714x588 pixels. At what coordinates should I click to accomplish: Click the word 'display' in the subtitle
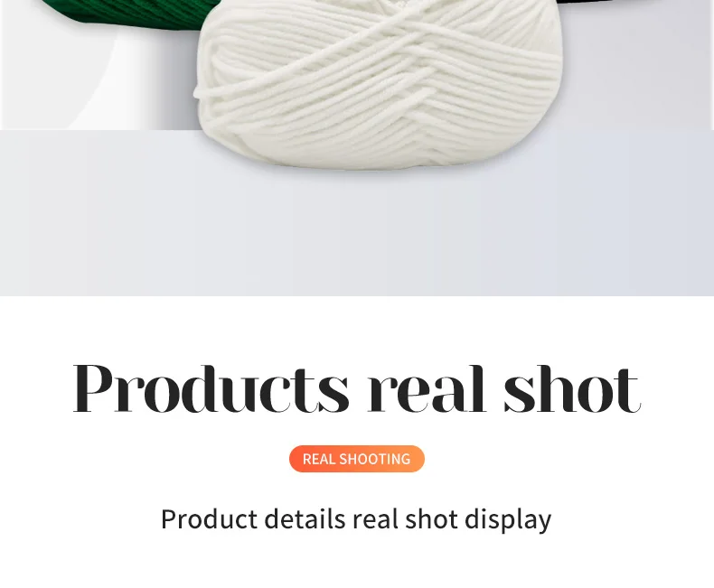click(508, 519)
